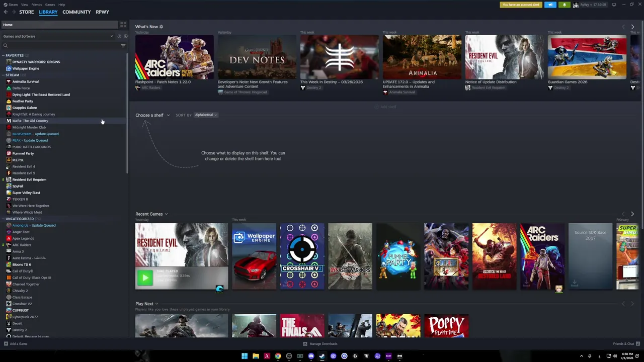Open the View menu

(24, 5)
